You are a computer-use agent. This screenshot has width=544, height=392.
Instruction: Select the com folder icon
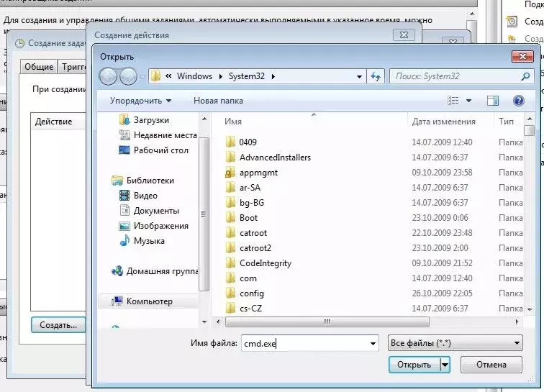point(230,278)
